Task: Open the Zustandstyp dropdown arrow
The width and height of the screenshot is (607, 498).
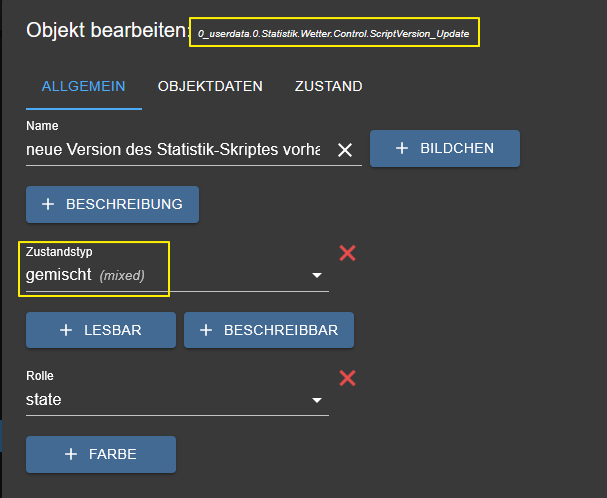Action: click(x=316, y=275)
